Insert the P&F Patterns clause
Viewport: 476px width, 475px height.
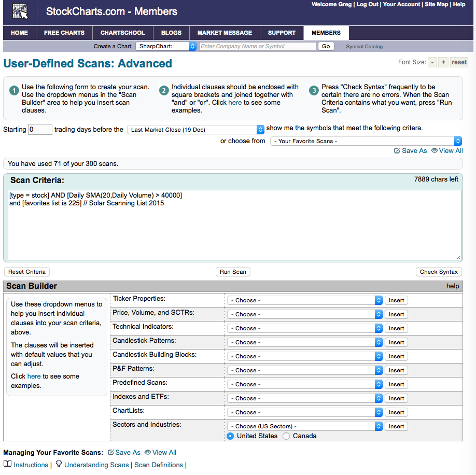(x=396, y=370)
